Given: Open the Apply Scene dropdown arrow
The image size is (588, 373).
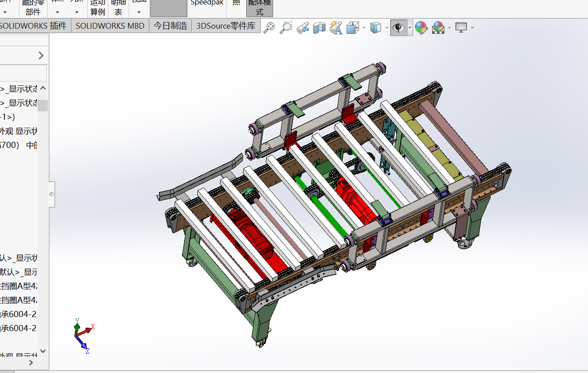Looking at the screenshot, I should tap(449, 28).
